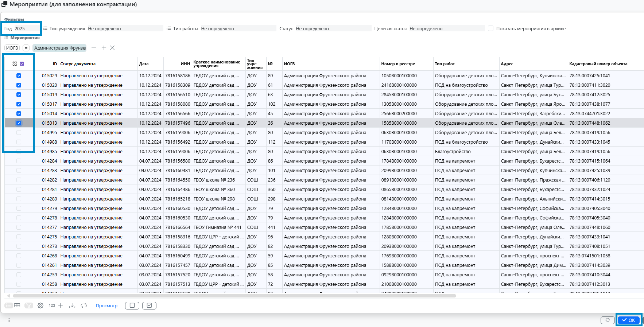Open the 'Просмотр' link
Screen dimensions: 644x327
pyautogui.click(x=106, y=305)
